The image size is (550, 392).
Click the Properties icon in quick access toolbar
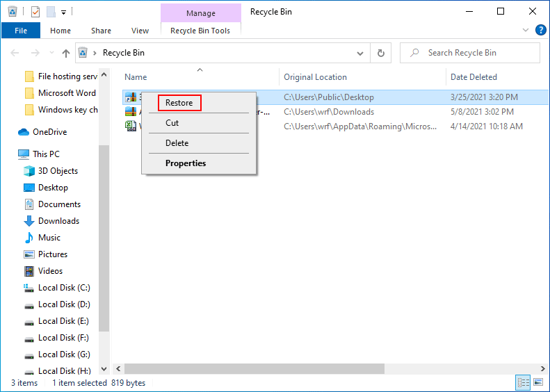click(x=35, y=12)
